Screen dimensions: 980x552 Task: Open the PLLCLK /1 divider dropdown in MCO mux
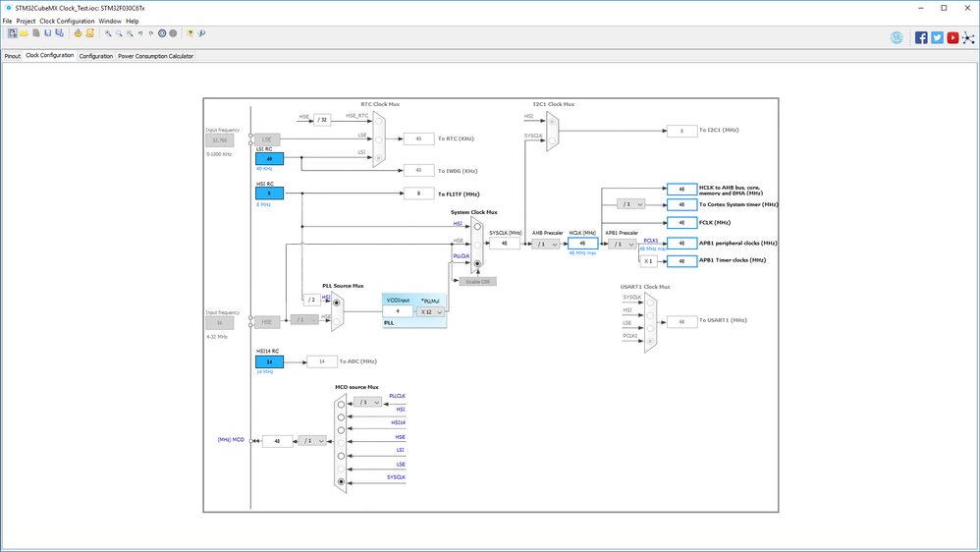coord(367,402)
